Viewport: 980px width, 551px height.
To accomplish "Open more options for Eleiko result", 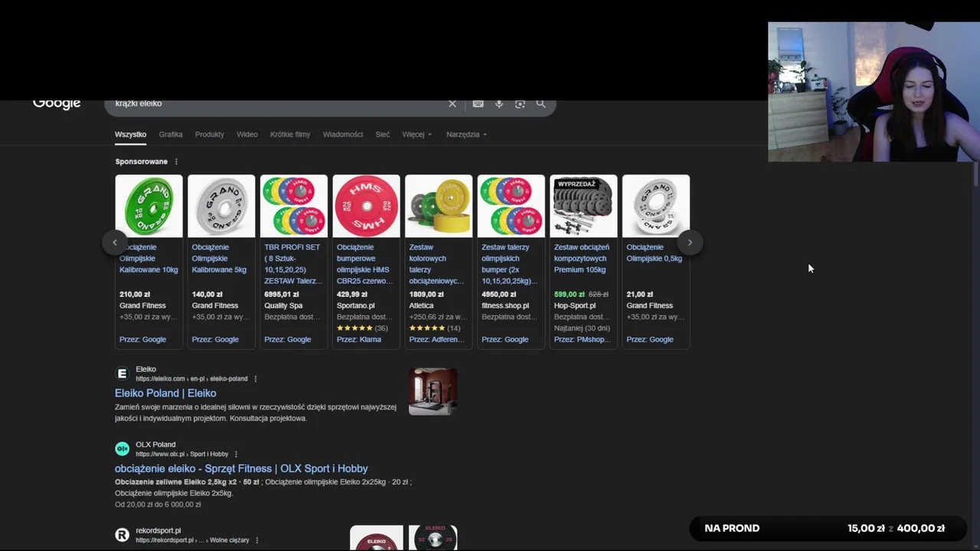I will 256,379.
